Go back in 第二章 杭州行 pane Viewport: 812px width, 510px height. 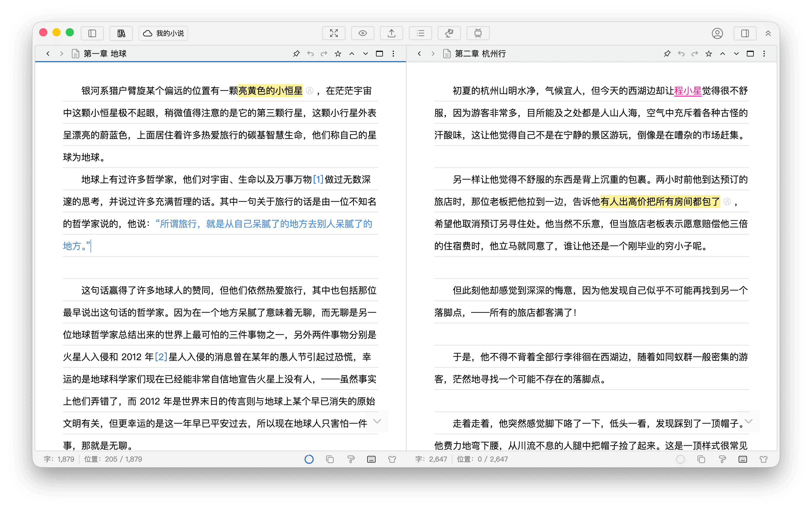click(x=419, y=54)
